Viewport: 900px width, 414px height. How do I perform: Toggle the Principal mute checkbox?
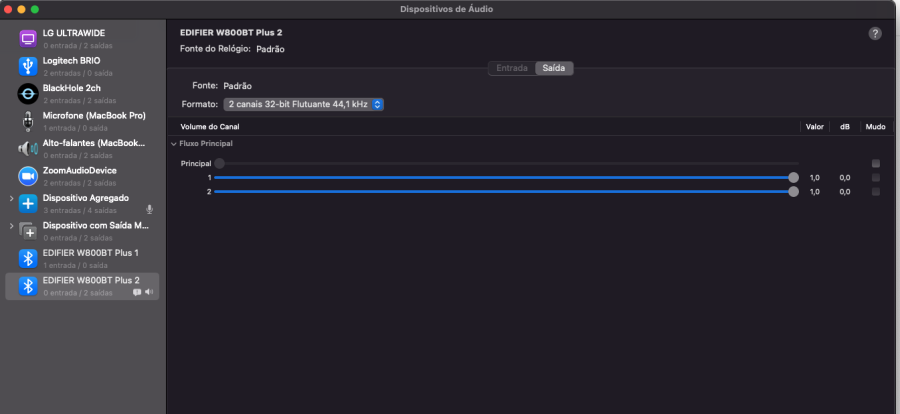tap(875, 164)
